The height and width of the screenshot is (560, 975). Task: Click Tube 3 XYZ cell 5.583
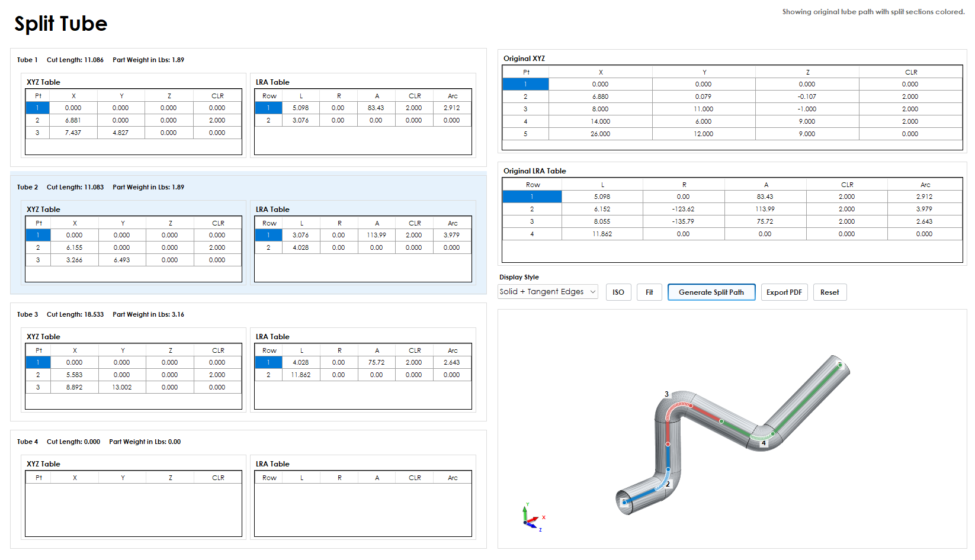click(x=75, y=375)
